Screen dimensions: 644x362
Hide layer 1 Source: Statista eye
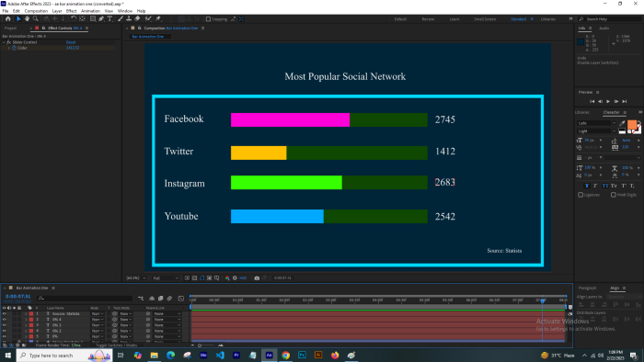4,313
